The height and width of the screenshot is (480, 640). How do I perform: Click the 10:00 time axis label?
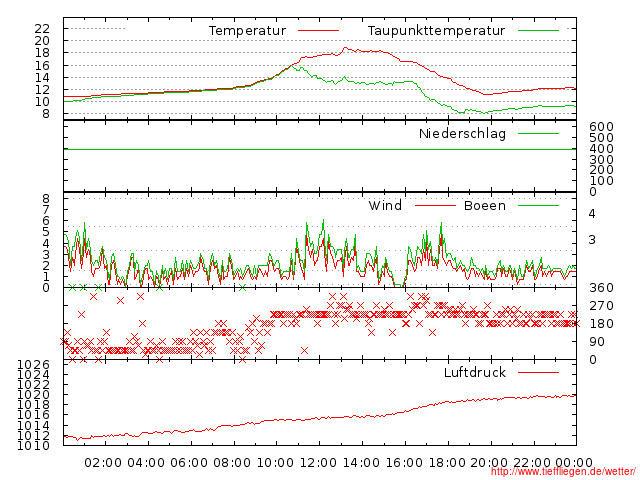[x=275, y=463]
